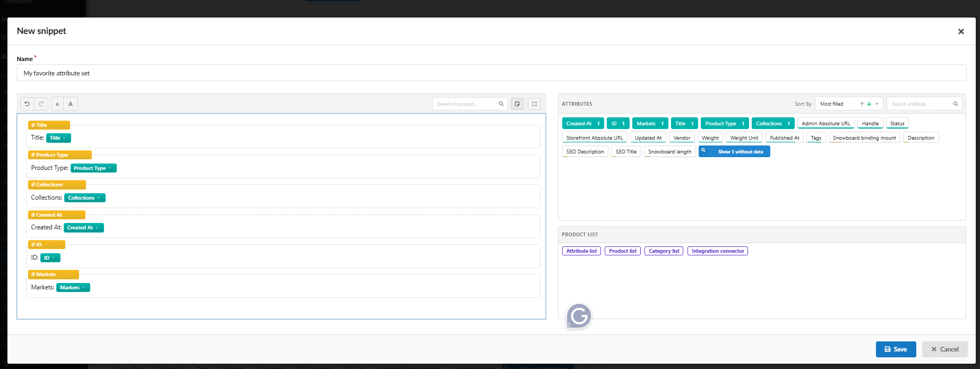Expand the prompt editor to fullscreen
Image resolution: width=980 pixels, height=369 pixels.
click(x=535, y=104)
